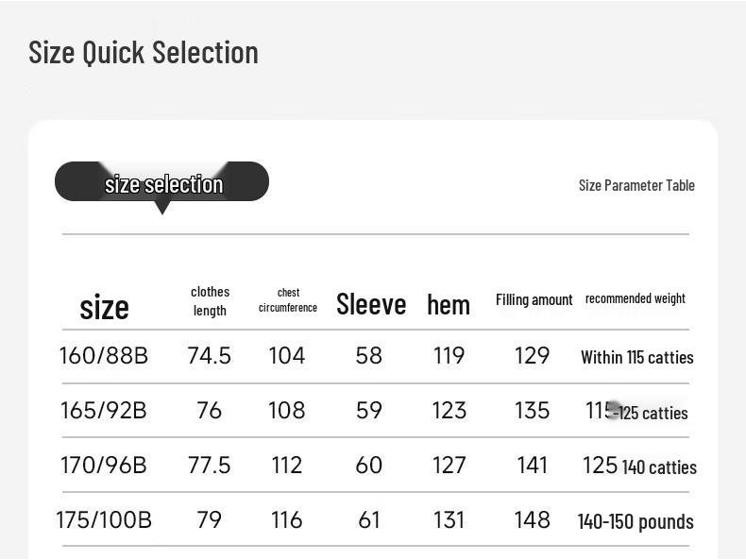
Task: Click the "recommended weight" column header
Action: pos(636,298)
